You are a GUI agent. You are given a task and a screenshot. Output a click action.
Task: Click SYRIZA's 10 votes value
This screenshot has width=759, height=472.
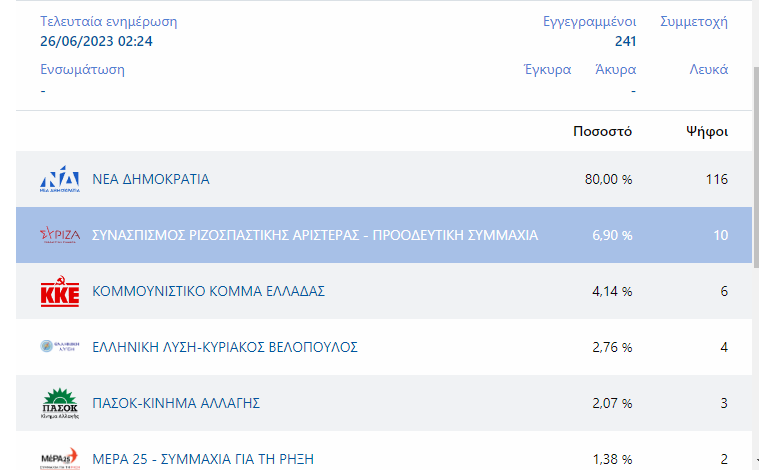click(720, 235)
